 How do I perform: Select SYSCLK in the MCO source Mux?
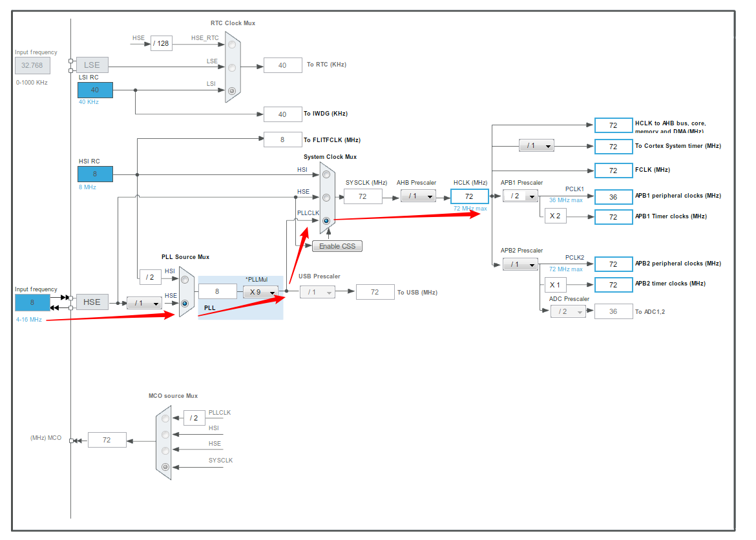[165, 466]
